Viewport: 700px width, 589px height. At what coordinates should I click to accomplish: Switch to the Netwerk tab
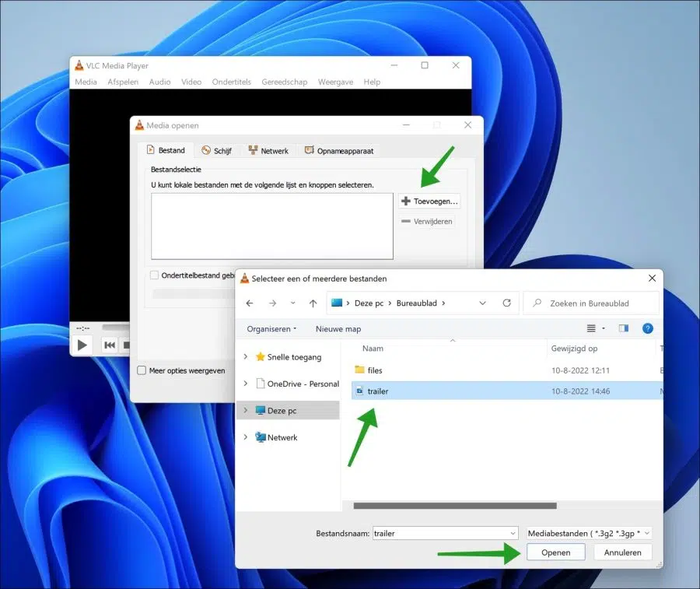[268, 150]
